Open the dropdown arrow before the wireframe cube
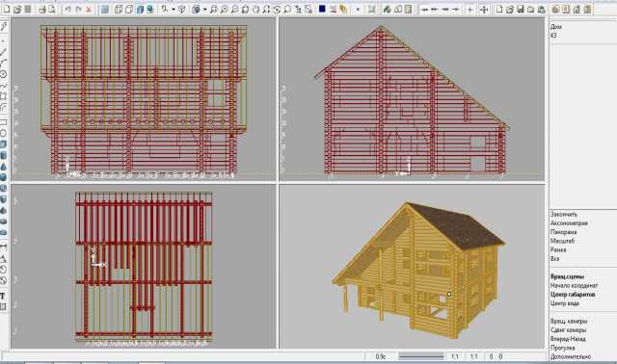Screen dimensions: 617x364 click(x=174, y=9)
